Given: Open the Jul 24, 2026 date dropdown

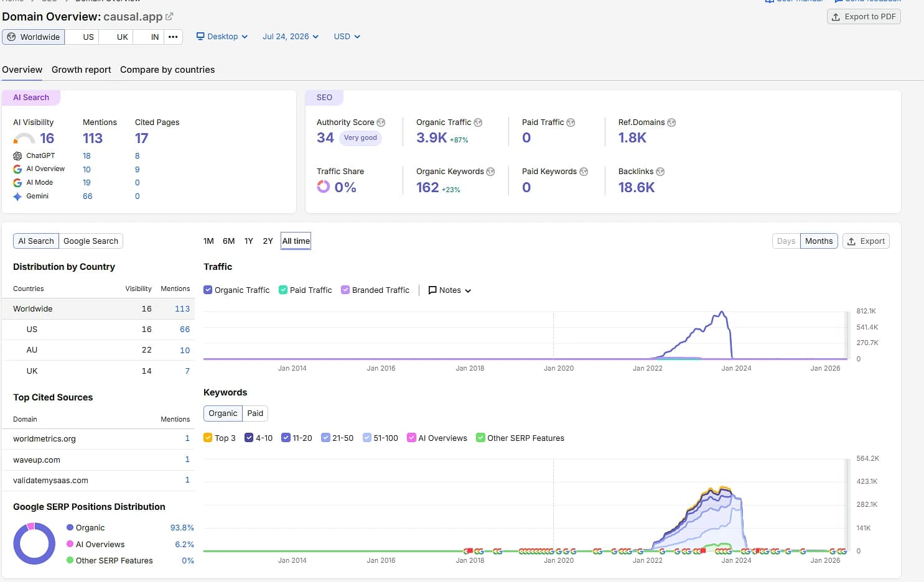Looking at the screenshot, I should click(291, 37).
